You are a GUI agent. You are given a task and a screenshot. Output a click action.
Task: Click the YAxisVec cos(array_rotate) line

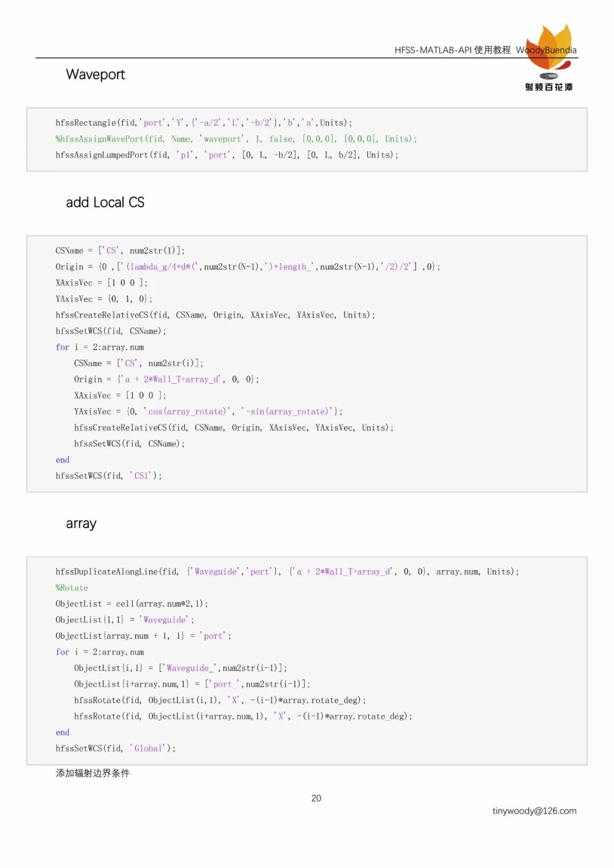208,412
